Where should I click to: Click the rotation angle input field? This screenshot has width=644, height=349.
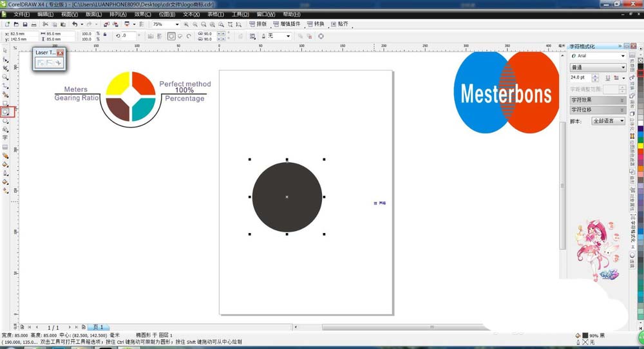pos(128,35)
